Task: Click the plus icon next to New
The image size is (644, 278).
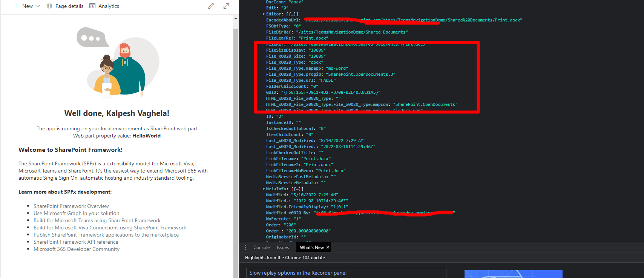Action: tap(16, 6)
